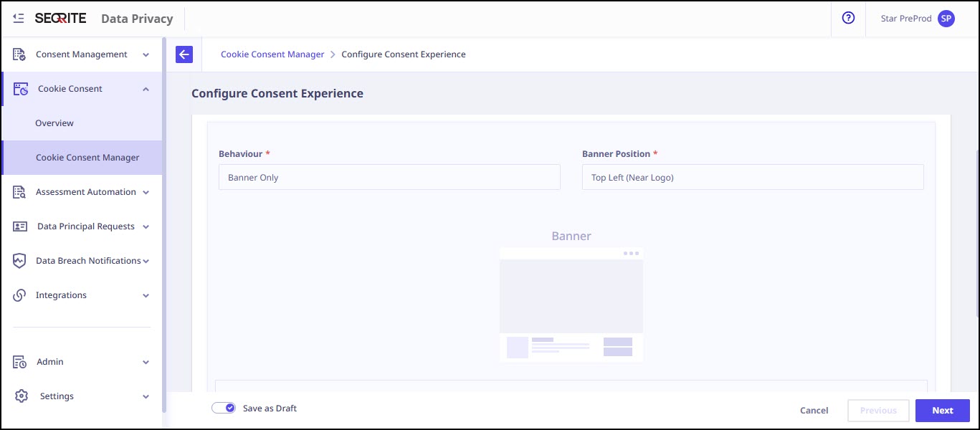Toggle the Save as Draft switch

click(x=224, y=408)
